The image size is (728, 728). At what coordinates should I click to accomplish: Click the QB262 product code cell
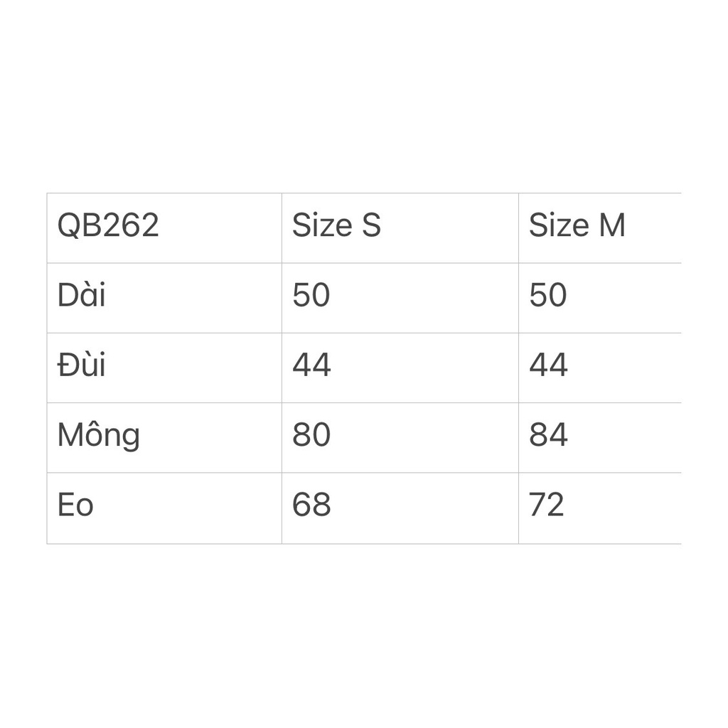[x=108, y=226]
